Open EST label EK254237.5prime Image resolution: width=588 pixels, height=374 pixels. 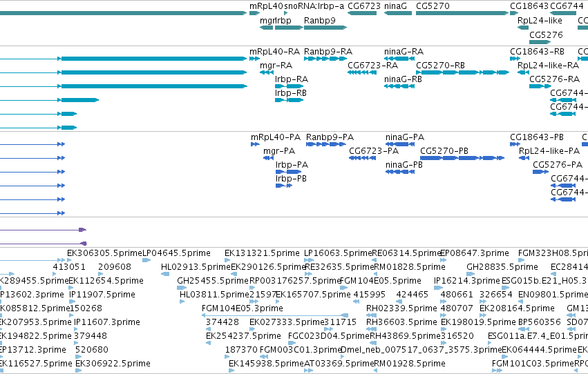click(x=243, y=336)
